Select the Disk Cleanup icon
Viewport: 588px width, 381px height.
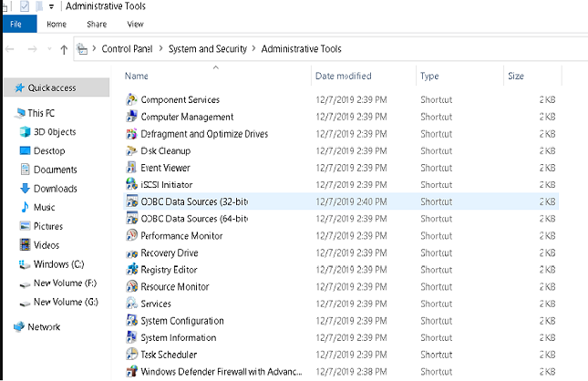(131, 150)
